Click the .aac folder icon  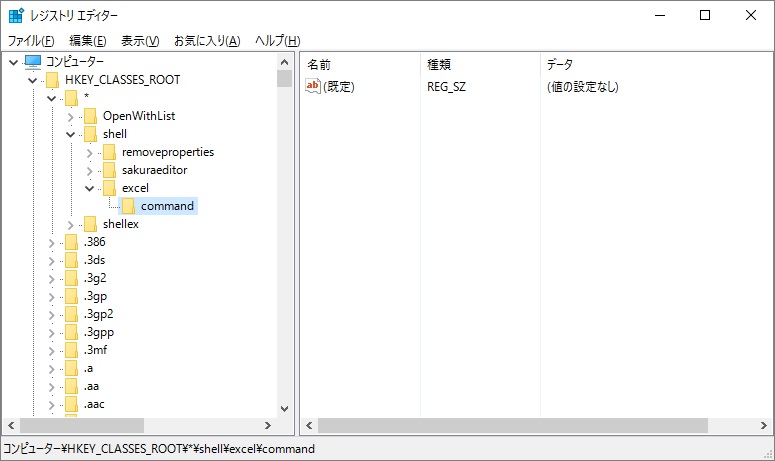[x=72, y=405]
